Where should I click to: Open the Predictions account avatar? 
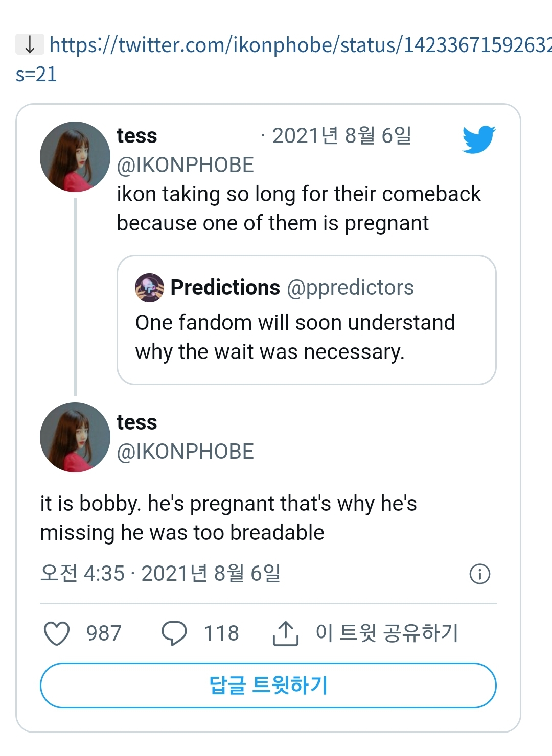(149, 288)
